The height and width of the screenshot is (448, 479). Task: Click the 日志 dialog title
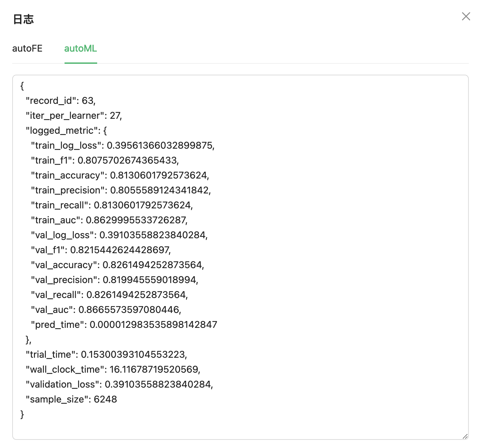click(23, 19)
